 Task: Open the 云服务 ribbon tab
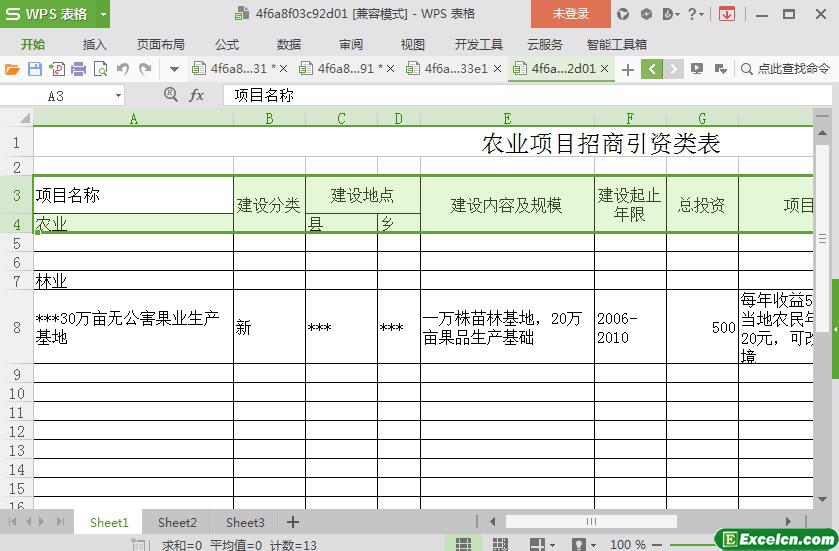(545, 44)
